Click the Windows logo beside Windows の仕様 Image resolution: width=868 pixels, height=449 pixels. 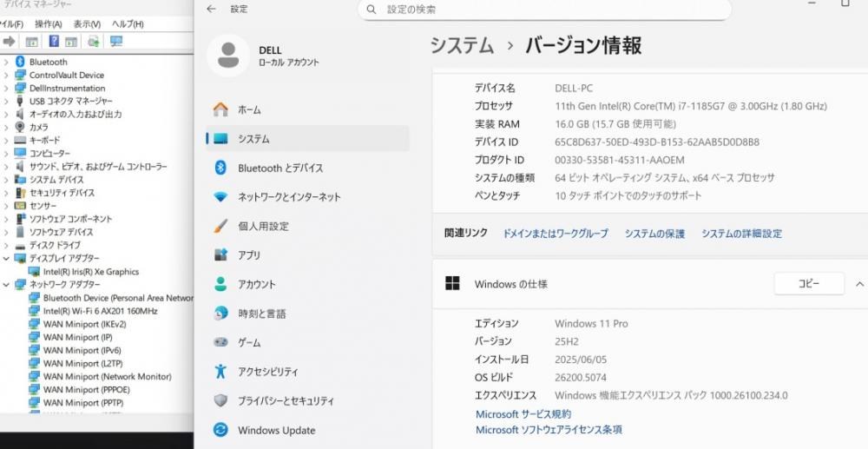(452, 283)
